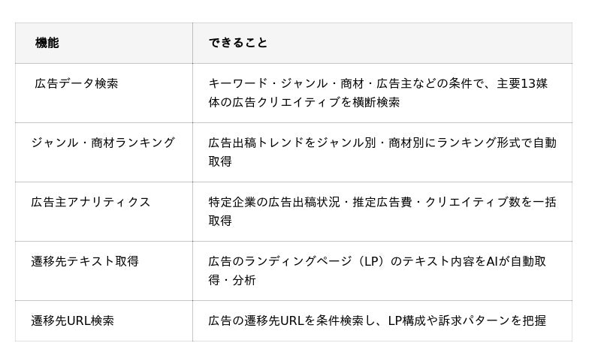Select the 遷移先URL検索 feature cell
The width and height of the screenshot is (601, 364).
pyautogui.click(x=72, y=320)
